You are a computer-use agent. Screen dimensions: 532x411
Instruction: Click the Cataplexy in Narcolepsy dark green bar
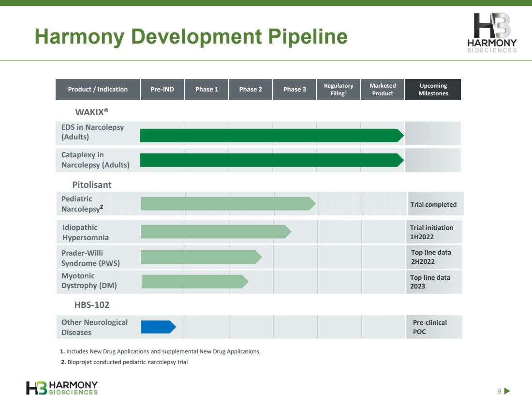pyautogui.click(x=272, y=160)
